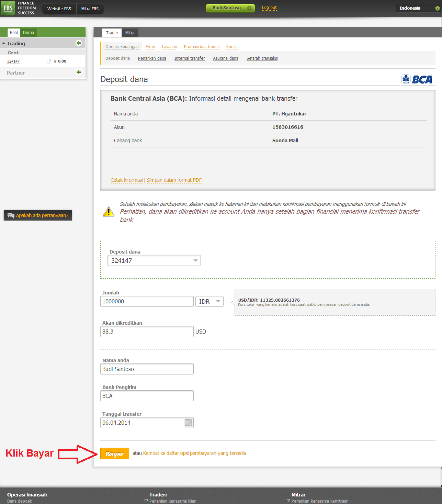Open Perjanjian kerjasama klien footer link
Viewport: 442px width, 504px height.
pos(173,501)
